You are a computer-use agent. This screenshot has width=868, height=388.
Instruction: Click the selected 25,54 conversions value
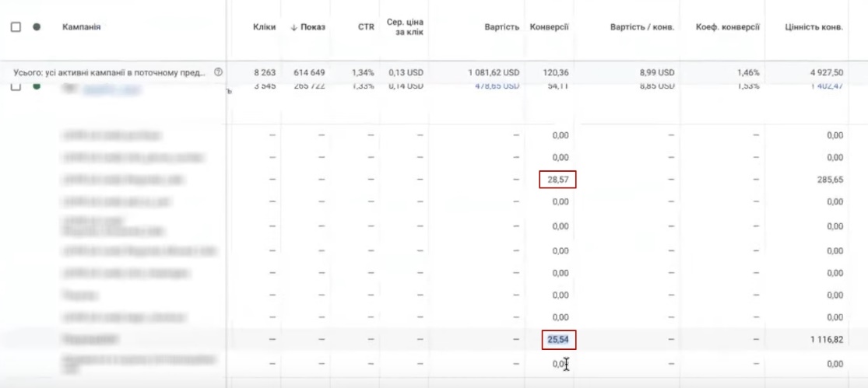(x=557, y=340)
